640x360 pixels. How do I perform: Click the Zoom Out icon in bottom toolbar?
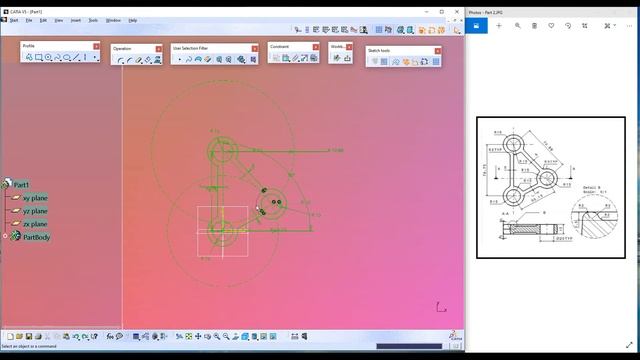(x=226, y=337)
